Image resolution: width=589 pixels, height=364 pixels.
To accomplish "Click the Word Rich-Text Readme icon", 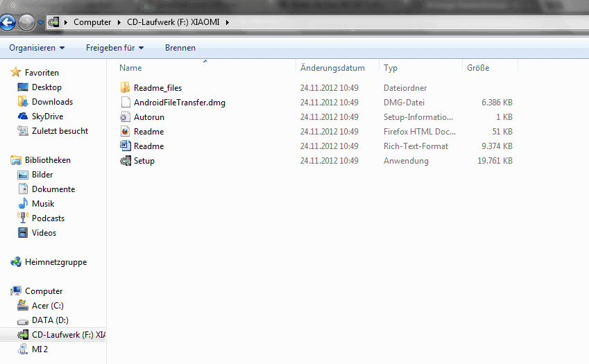I will 125,146.
